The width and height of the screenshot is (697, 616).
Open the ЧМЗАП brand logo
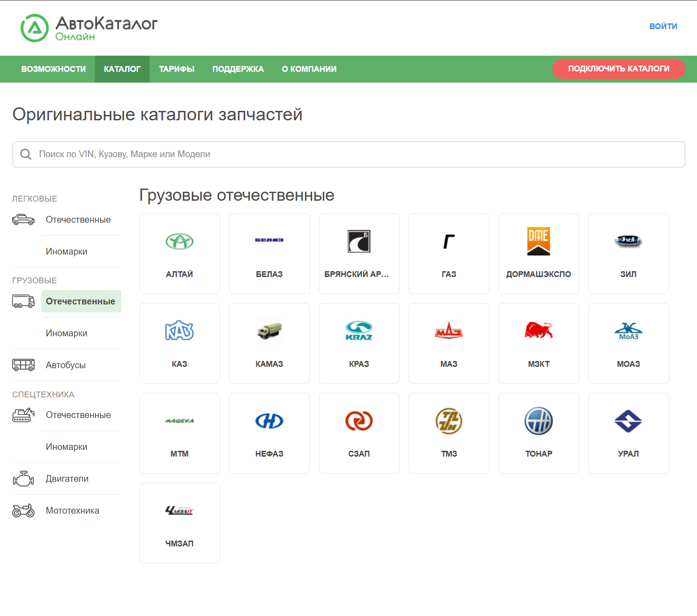pyautogui.click(x=180, y=510)
